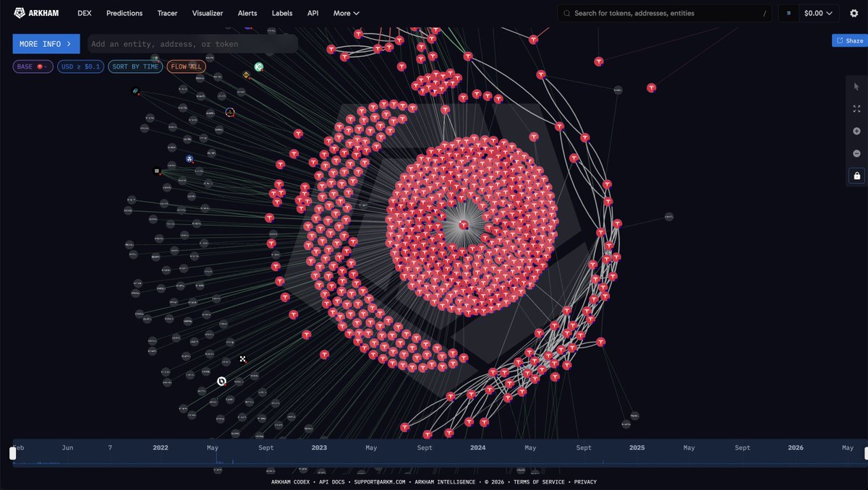Fit graph to screen with fullscreen icon
The width and height of the screenshot is (868, 490).
(856, 108)
